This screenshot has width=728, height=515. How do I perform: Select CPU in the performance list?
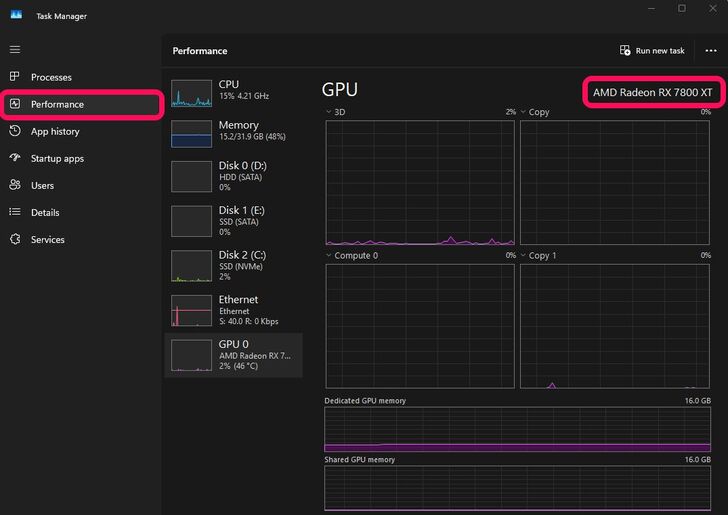234,93
